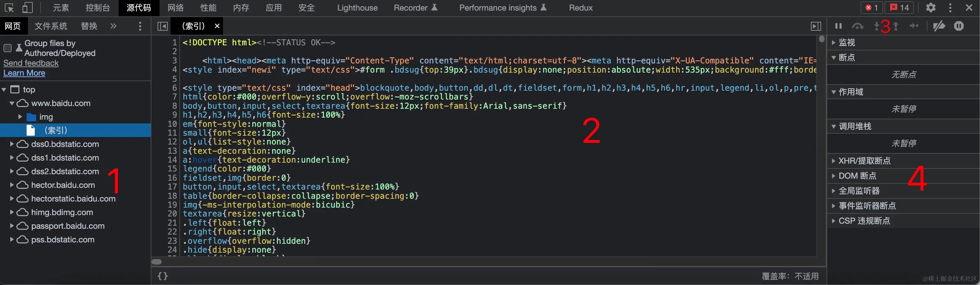Switch to the 元素 tab

click(61, 7)
